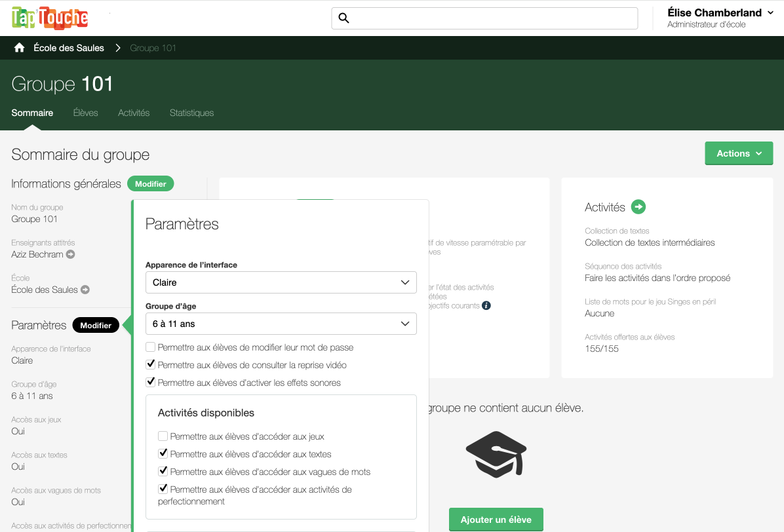Open the Apparence de l'interface dropdown
This screenshot has height=532, width=784.
point(281,282)
